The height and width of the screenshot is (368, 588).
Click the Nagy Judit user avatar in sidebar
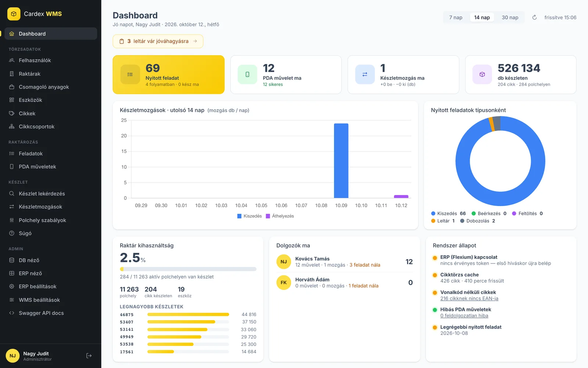click(12, 355)
